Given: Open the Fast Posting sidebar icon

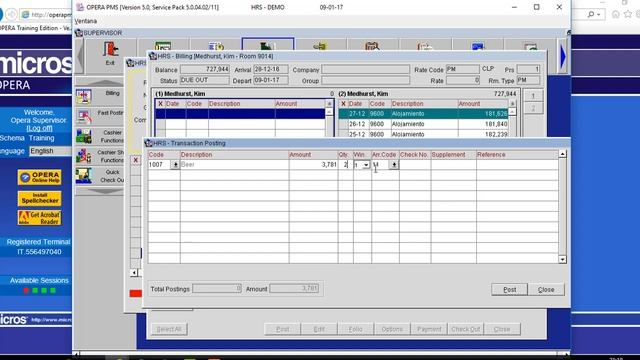Looking at the screenshot, I should pos(84,117).
